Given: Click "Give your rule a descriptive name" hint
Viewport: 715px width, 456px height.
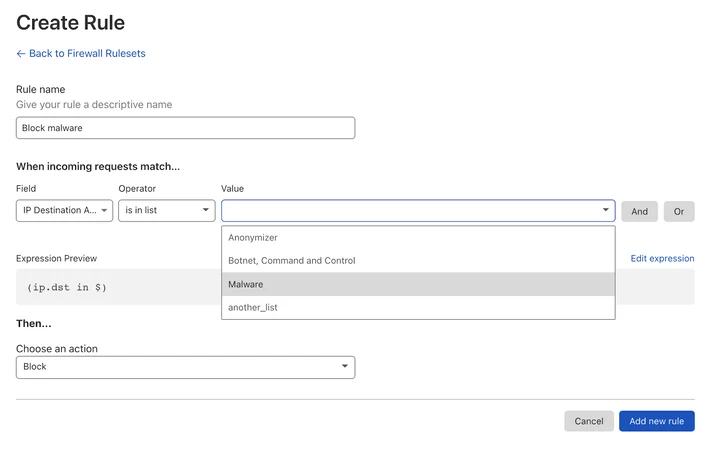Looking at the screenshot, I should click(94, 104).
